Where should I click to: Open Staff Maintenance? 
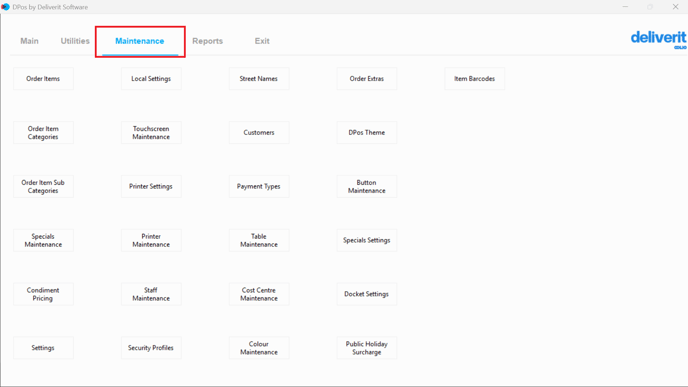[x=151, y=294]
